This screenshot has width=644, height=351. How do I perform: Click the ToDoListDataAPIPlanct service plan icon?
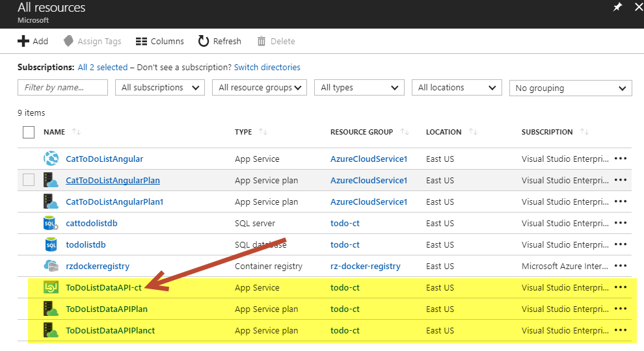point(51,330)
